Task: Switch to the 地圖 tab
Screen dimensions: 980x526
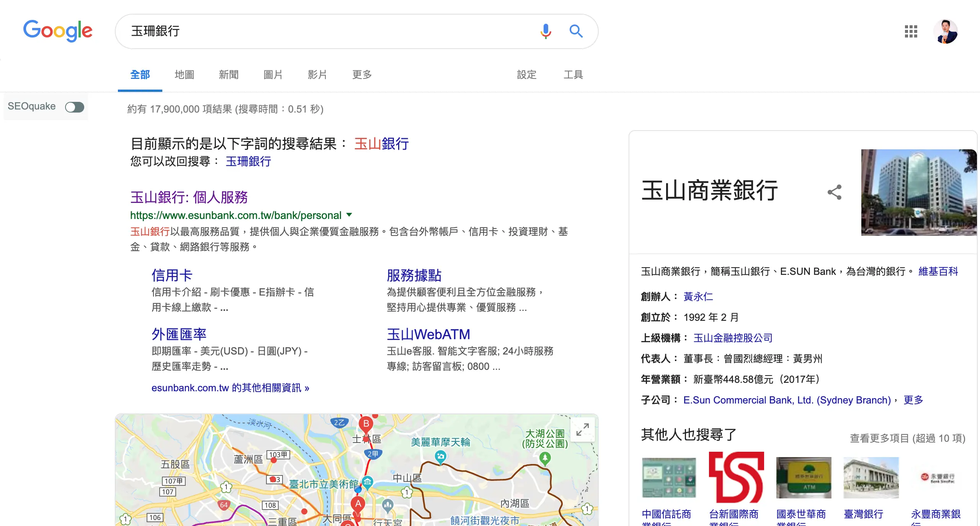Action: (184, 75)
